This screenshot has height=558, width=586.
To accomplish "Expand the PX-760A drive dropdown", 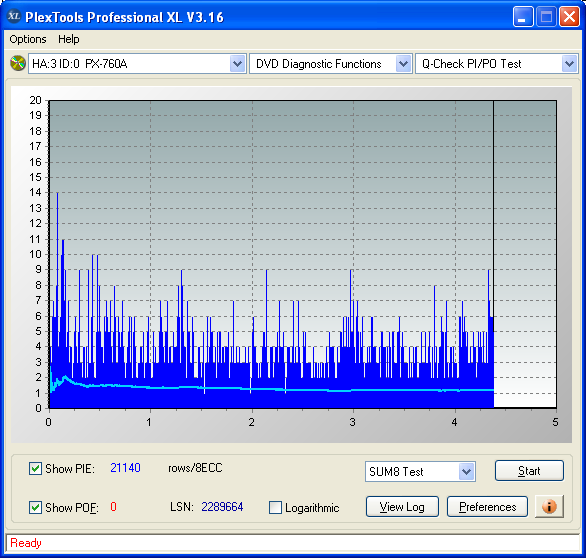I will coord(238,64).
